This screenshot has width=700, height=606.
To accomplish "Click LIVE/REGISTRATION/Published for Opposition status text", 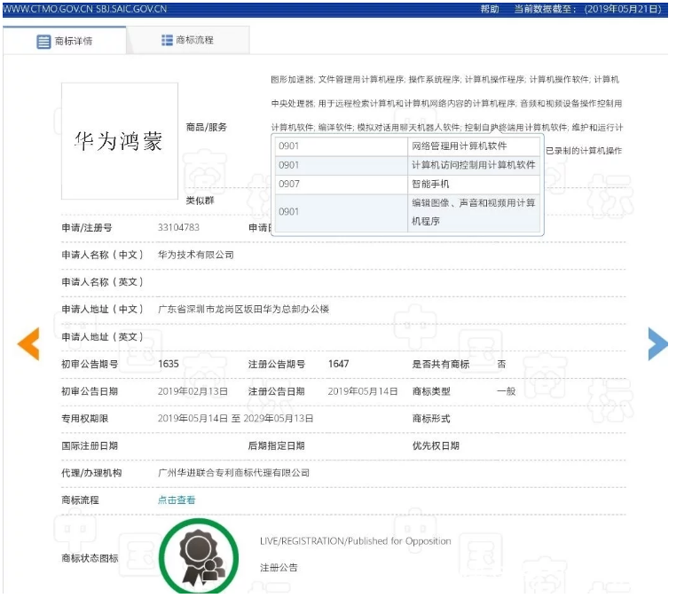I will click(x=356, y=541).
